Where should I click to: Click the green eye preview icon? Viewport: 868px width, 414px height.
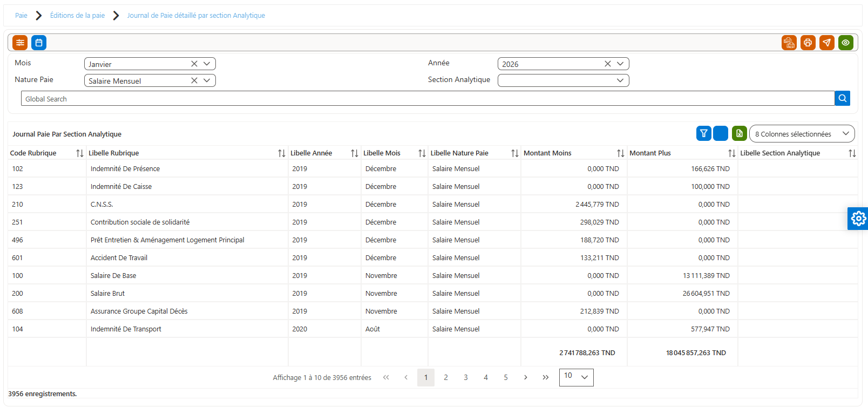tap(846, 43)
